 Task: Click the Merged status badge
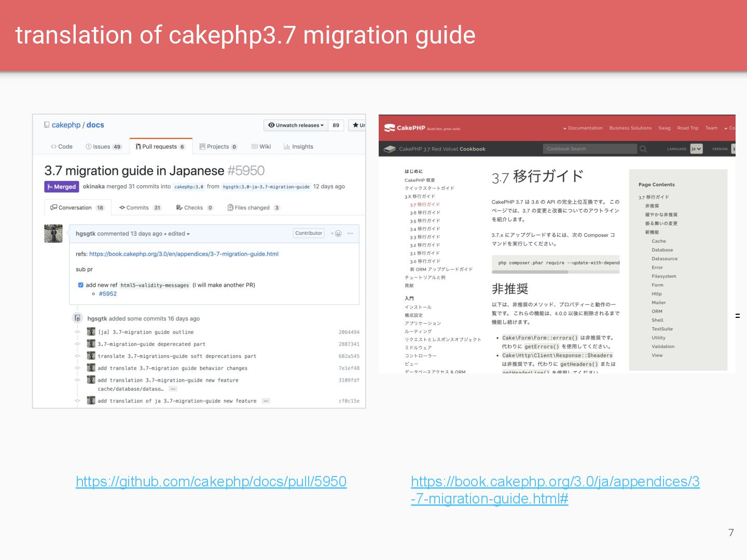(61, 187)
